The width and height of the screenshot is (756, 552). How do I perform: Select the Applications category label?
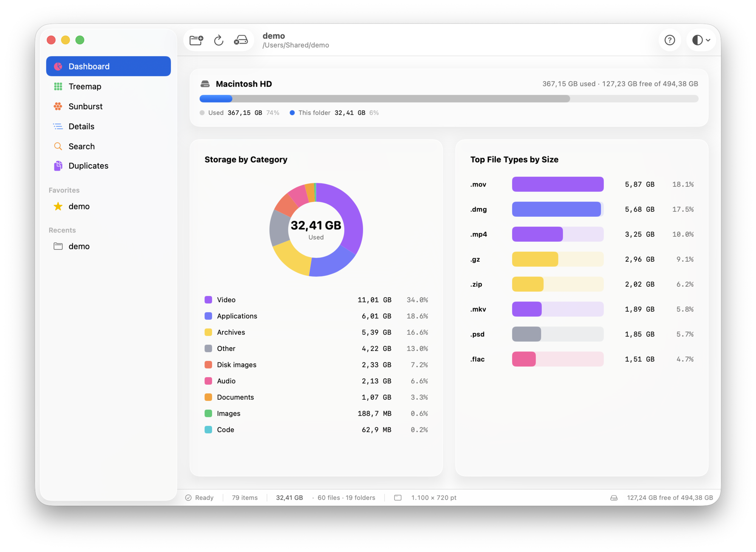[237, 316]
